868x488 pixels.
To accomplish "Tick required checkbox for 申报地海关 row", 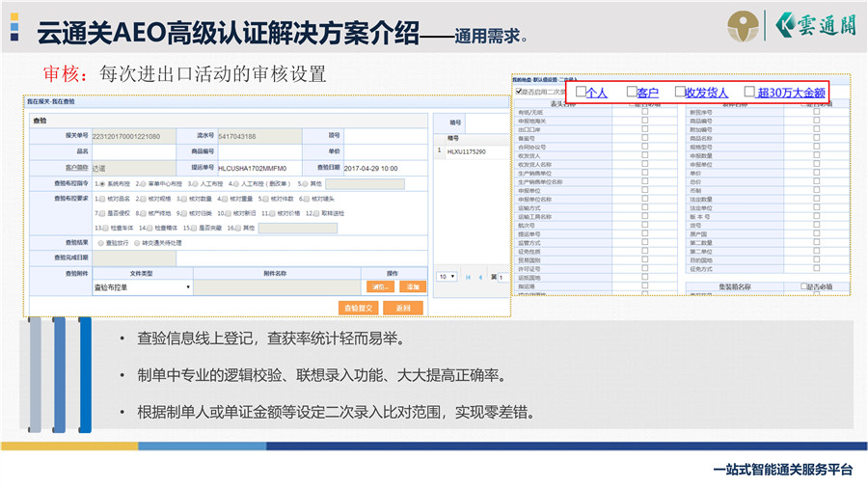I will [x=645, y=121].
